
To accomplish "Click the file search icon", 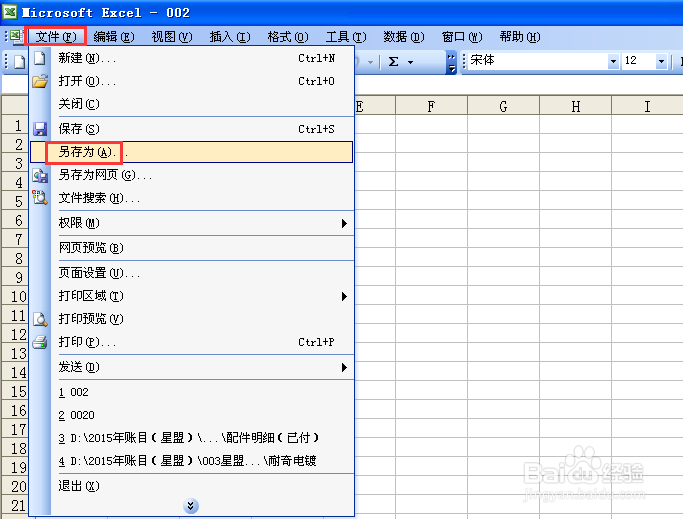I will (x=40, y=198).
